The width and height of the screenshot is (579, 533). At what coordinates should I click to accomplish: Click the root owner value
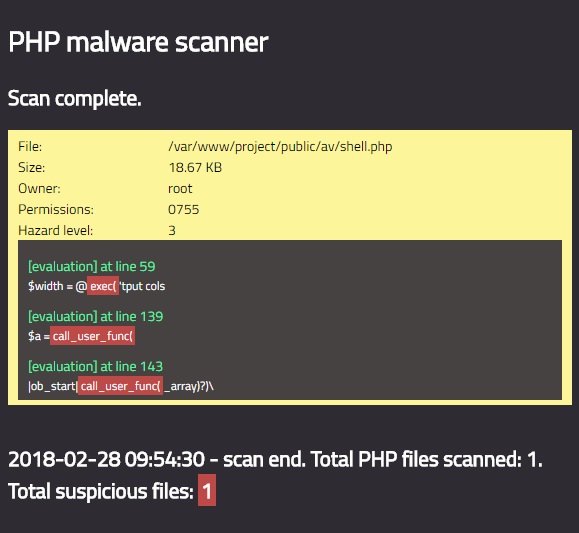coord(180,189)
